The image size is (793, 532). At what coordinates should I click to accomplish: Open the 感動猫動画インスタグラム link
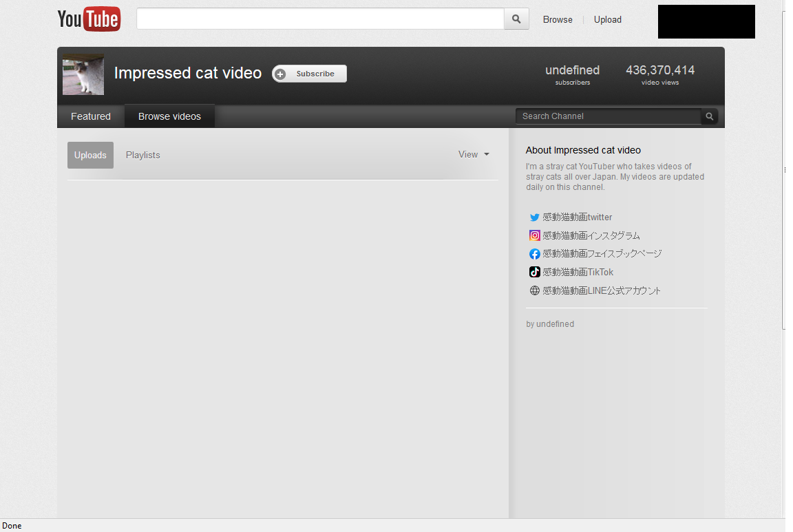[x=591, y=235]
